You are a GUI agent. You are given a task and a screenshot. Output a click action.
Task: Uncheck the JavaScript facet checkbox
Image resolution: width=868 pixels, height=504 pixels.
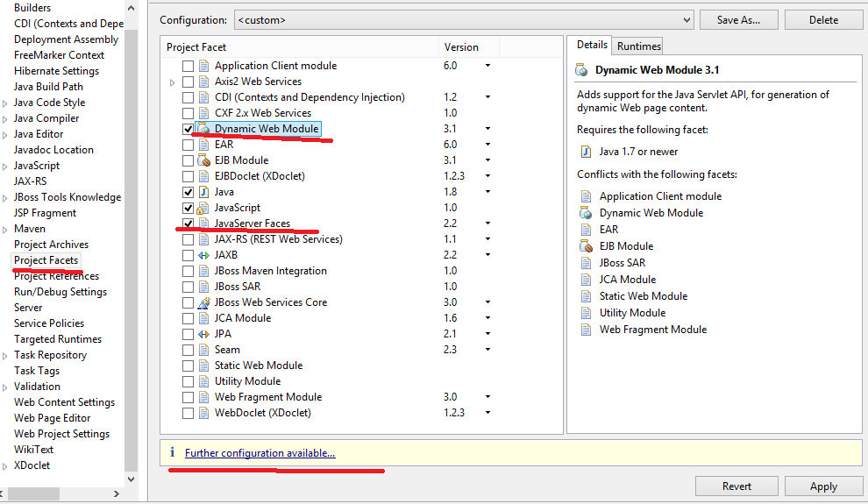click(x=189, y=208)
